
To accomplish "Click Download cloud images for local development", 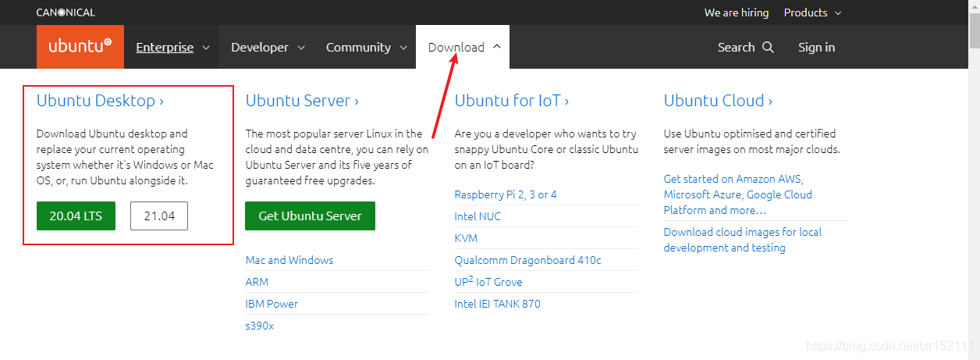I will pos(742,240).
